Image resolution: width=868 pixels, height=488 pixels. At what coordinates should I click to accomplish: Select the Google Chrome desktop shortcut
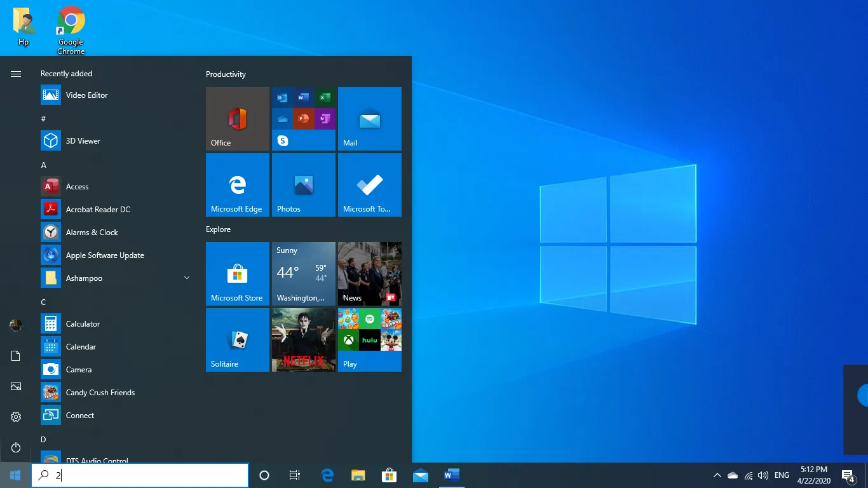click(71, 30)
